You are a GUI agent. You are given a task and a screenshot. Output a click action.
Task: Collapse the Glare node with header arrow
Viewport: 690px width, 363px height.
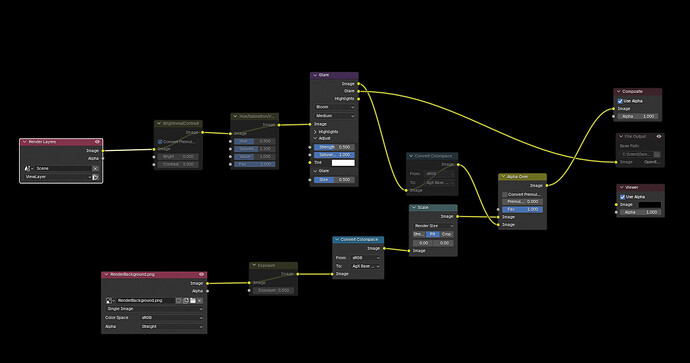click(315, 75)
